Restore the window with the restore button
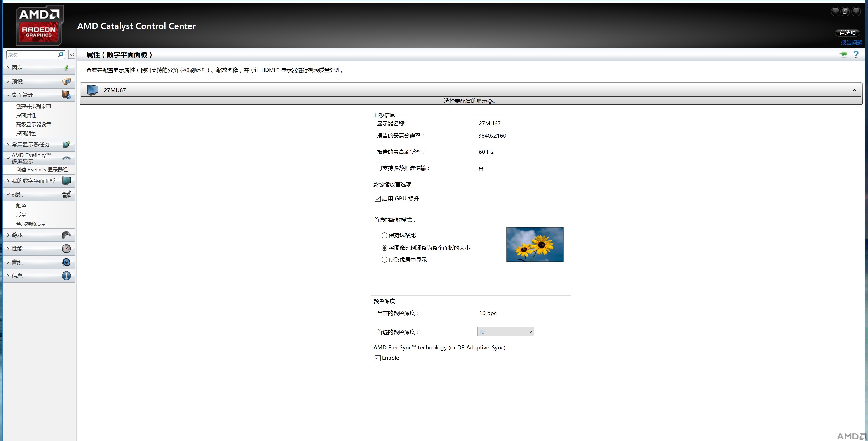This screenshot has height=441, width=868. 845,12
